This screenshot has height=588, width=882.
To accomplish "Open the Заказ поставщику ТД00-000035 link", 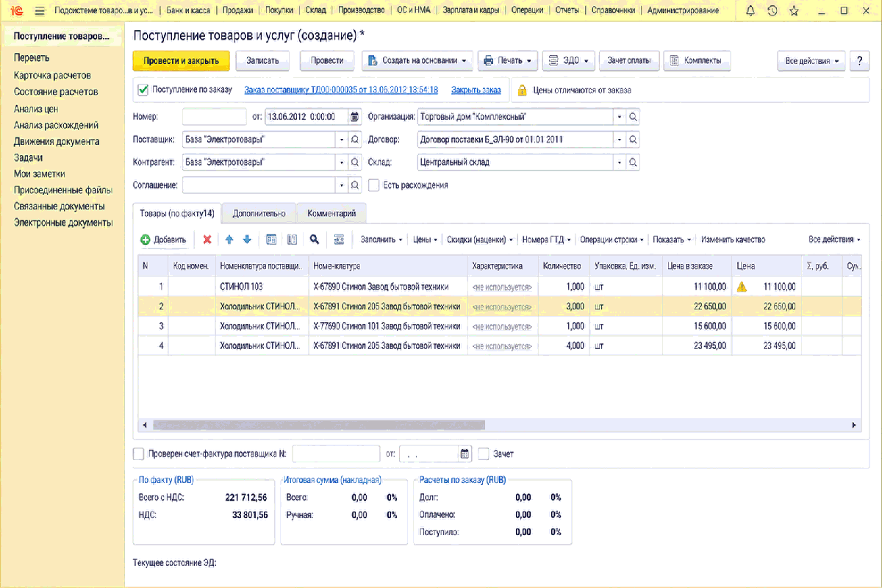I will pos(341,90).
